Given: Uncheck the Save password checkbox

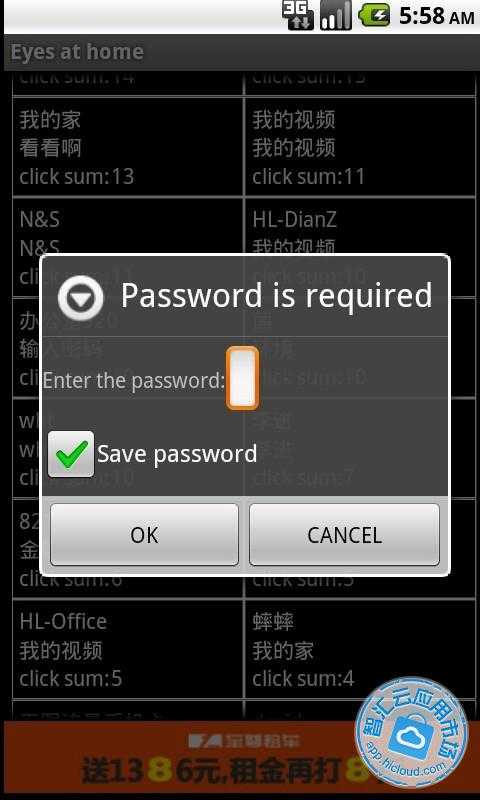Looking at the screenshot, I should [71, 454].
